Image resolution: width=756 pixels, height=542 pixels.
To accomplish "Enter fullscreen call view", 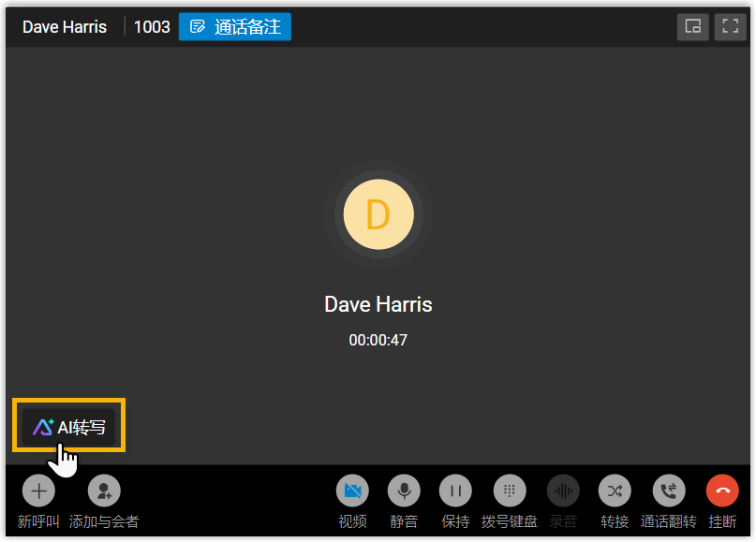I will (x=730, y=27).
